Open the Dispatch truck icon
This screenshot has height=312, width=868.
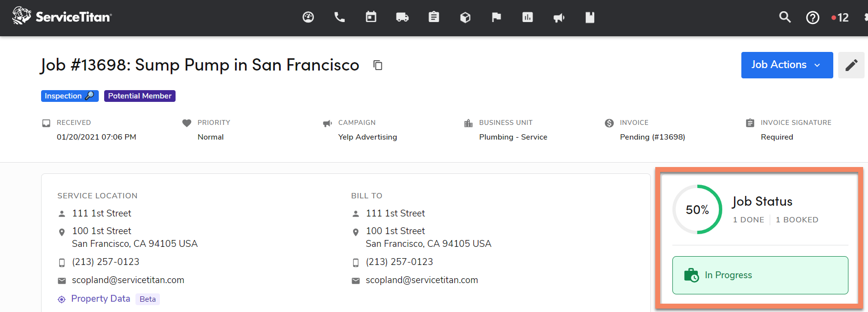[x=402, y=18]
